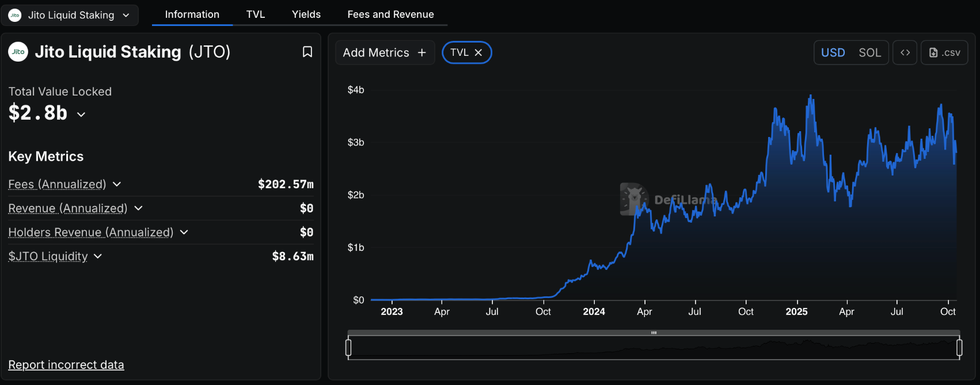Expand Fees (Annualized) details
The height and width of the screenshot is (385, 980).
117,184
